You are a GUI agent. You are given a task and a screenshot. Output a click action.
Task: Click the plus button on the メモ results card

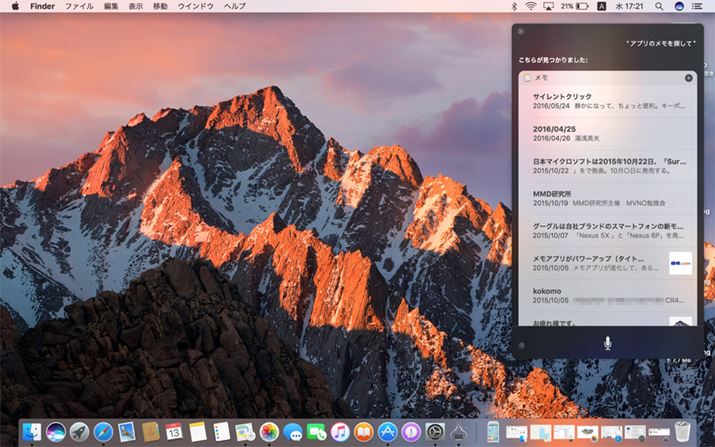(688, 77)
